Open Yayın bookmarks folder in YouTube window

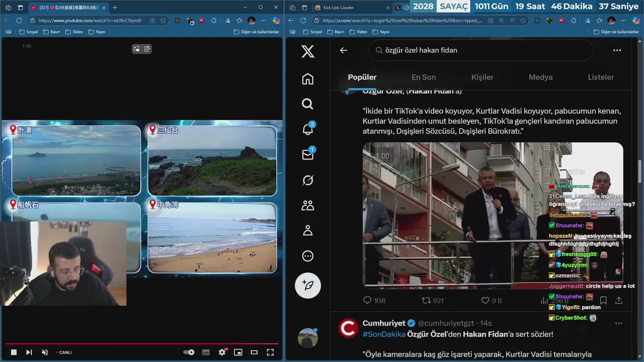point(97,32)
